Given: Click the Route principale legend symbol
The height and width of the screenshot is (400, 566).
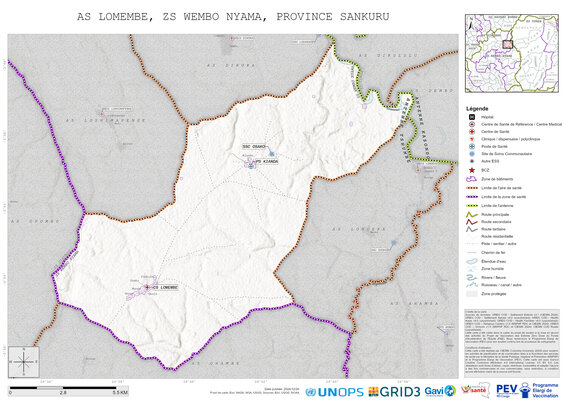Looking at the screenshot, I should 471,214.
